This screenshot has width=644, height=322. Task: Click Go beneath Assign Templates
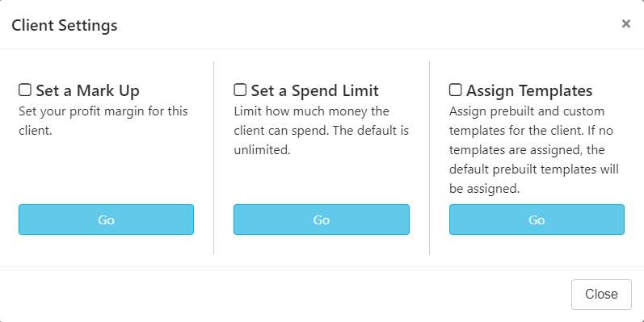pos(537,220)
